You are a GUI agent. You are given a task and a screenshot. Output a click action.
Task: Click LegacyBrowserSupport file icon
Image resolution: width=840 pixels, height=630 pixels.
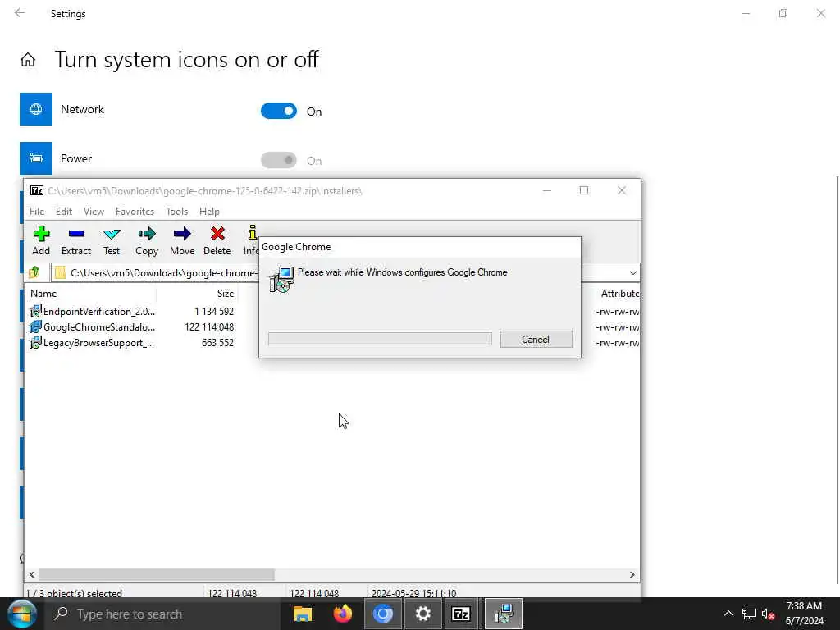[x=35, y=342]
